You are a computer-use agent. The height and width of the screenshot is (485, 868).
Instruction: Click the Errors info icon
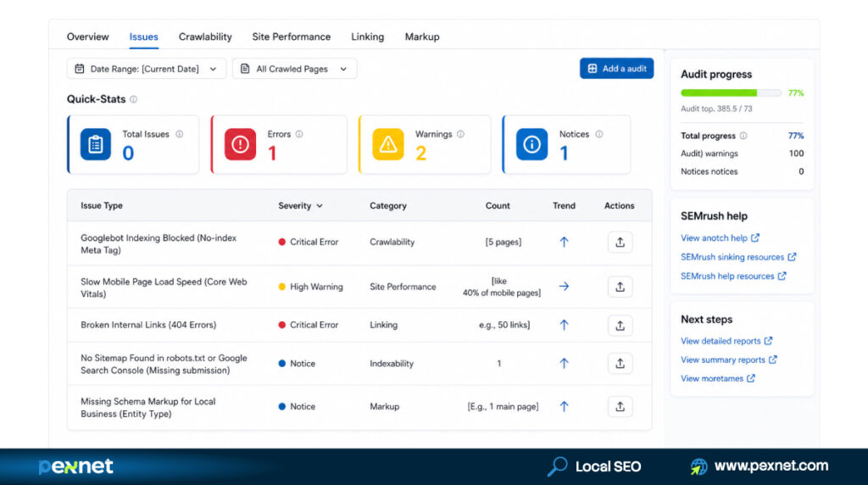click(299, 134)
